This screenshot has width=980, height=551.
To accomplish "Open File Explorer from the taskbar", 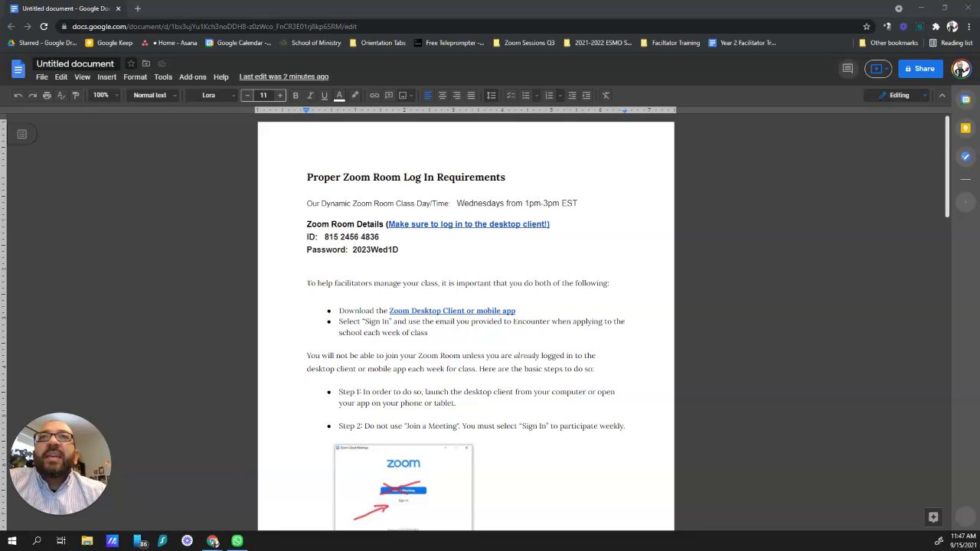I will pos(87,541).
